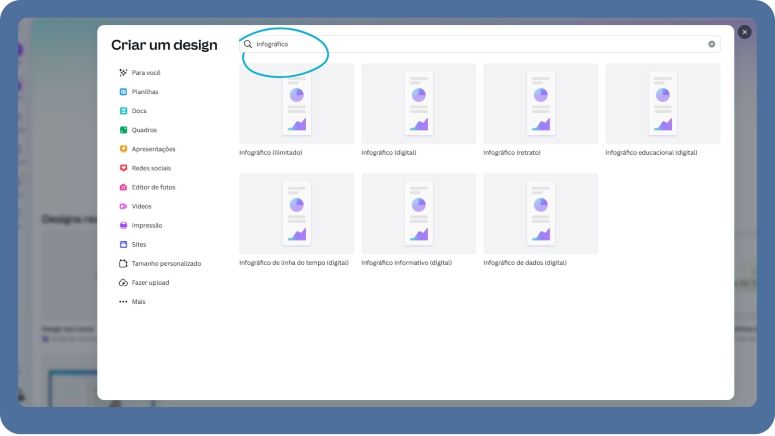Select Infográfico educacional (digital) thumbnail
This screenshot has width=775, height=436.
click(663, 104)
